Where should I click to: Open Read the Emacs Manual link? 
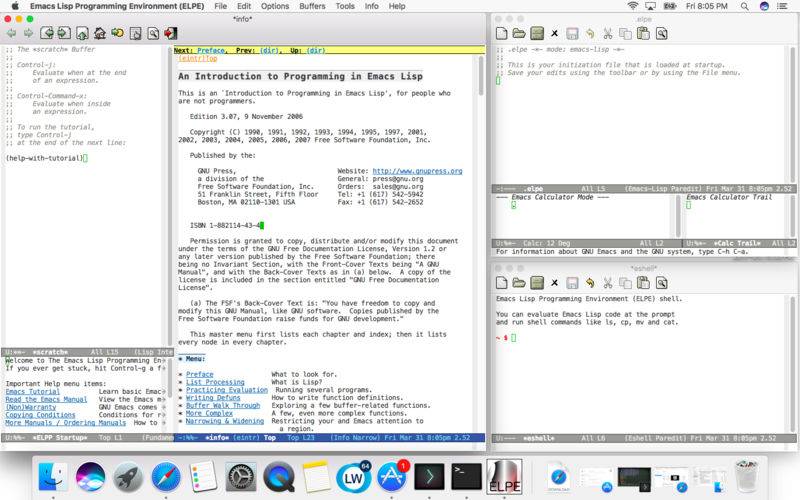click(46, 399)
